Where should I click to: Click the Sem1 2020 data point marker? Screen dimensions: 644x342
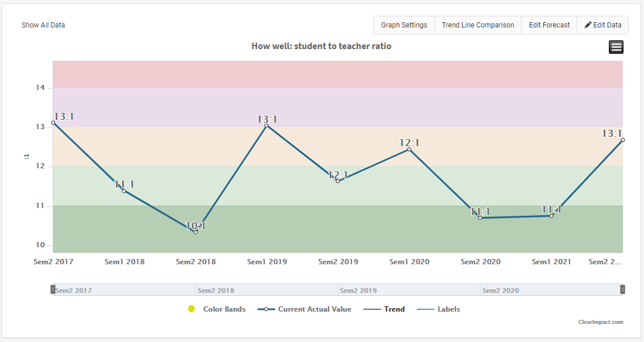tap(409, 150)
